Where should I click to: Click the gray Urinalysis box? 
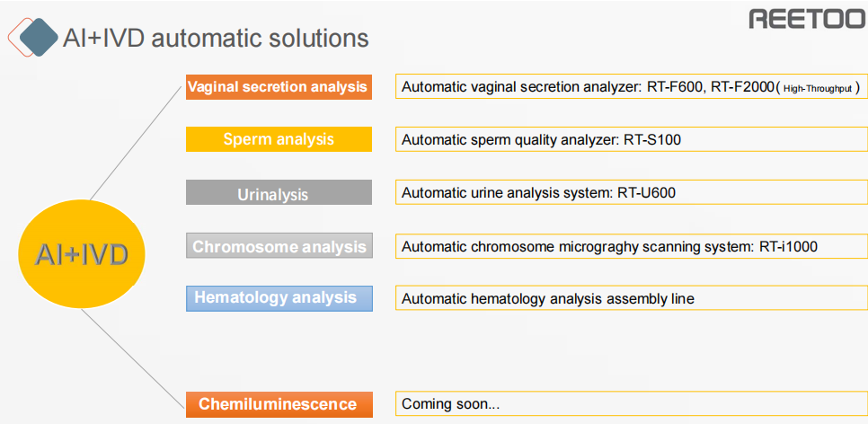click(279, 192)
